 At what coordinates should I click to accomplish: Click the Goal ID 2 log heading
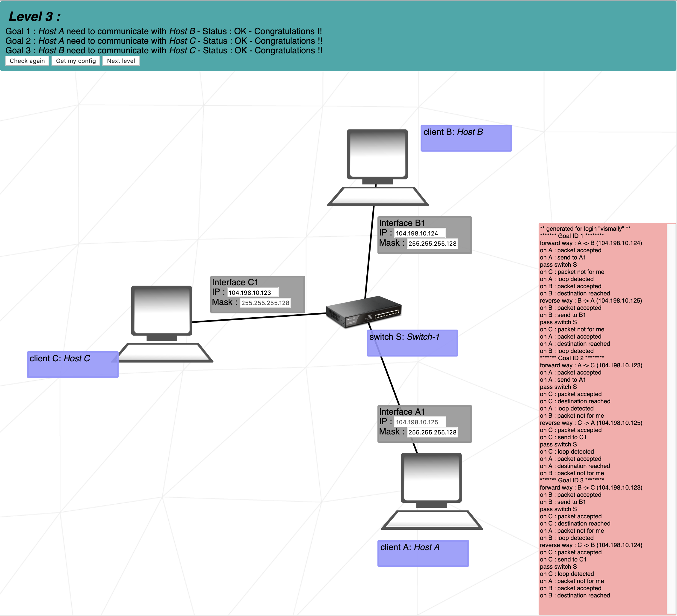(571, 358)
